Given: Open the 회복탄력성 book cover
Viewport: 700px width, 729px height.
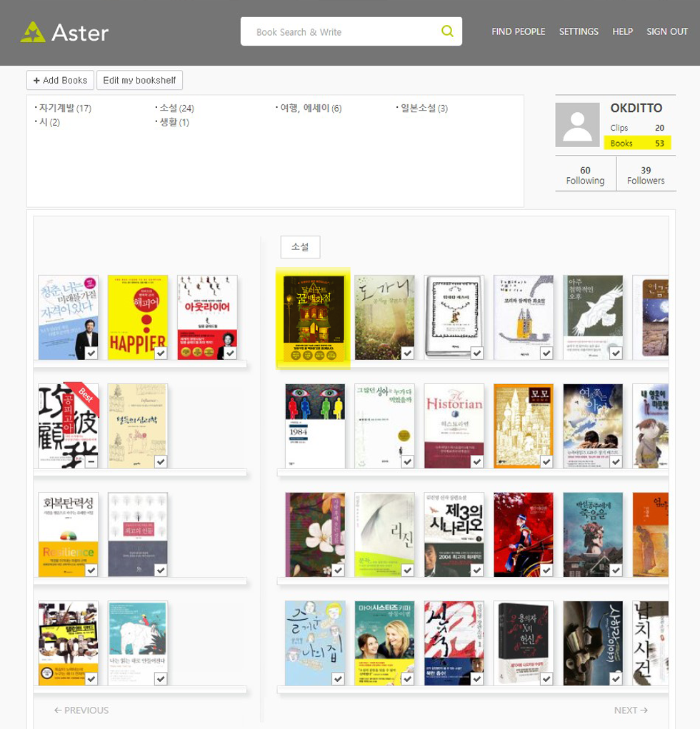Looking at the screenshot, I should (69, 535).
